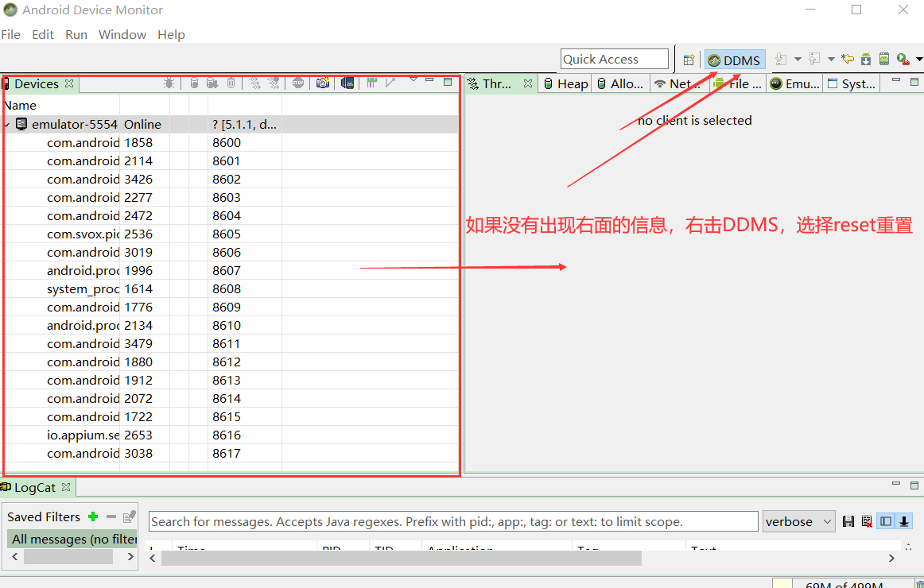
Task: Select the android.process row with PID 1996
Action: coord(231,270)
